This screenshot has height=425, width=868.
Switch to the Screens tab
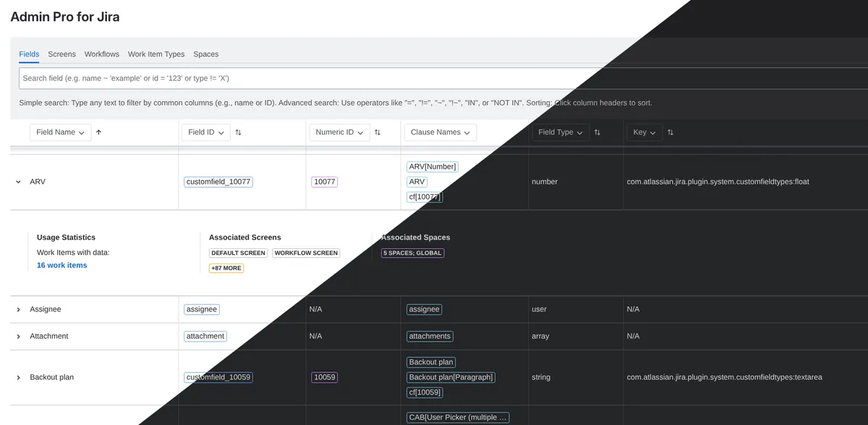(x=61, y=54)
